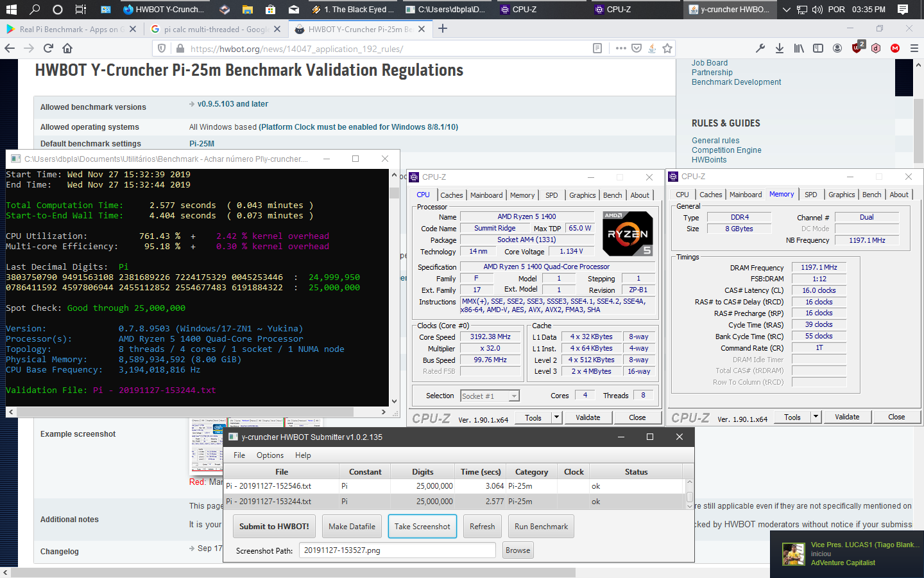This screenshot has width=924, height=578.
Task: Open Competition Engine link
Action: click(726, 150)
